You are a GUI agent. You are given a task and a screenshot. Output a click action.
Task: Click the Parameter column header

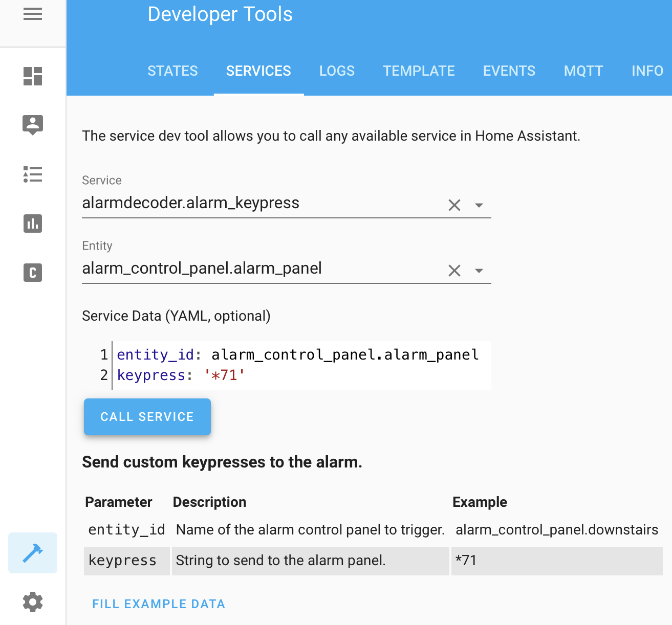(119, 502)
